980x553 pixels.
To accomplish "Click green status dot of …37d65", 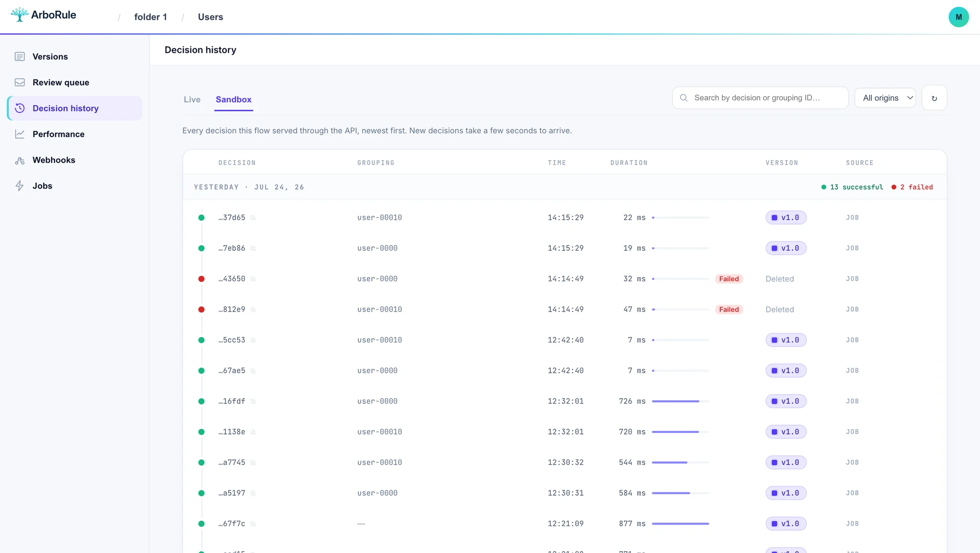I will pyautogui.click(x=201, y=217).
